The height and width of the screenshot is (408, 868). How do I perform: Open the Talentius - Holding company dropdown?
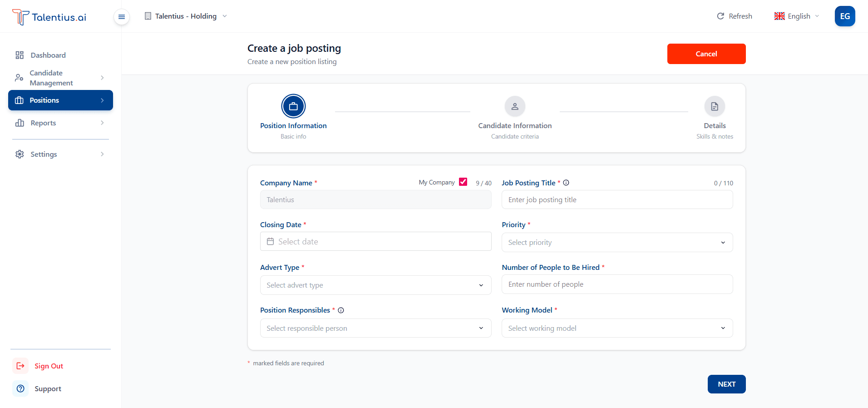click(186, 16)
